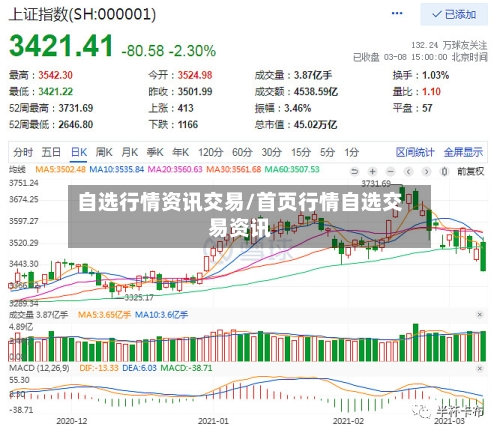Viewport: 500px width, 433px height.
Task: Click the 总市值 value 45.02万亿
Action: (x=315, y=125)
